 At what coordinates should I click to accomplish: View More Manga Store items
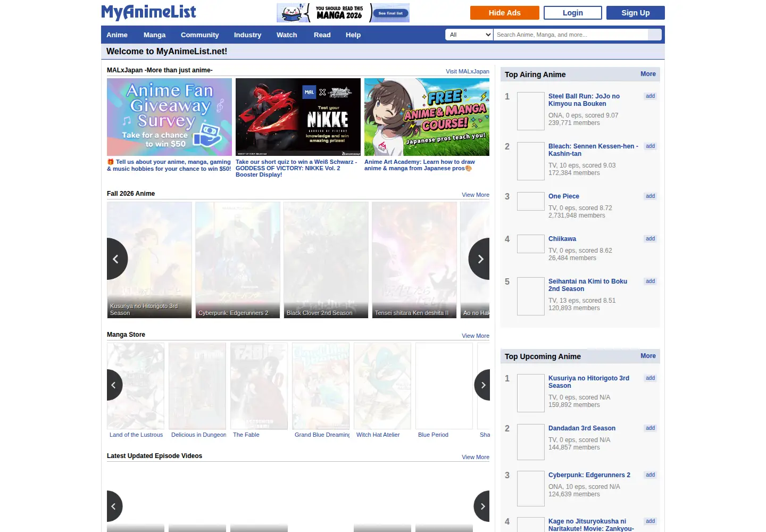(476, 336)
